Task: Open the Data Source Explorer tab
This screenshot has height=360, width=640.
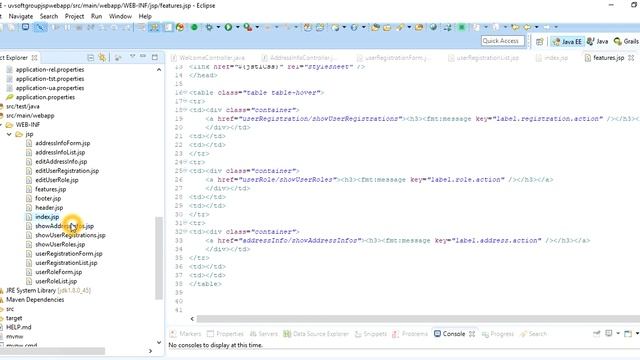Action: click(316, 334)
